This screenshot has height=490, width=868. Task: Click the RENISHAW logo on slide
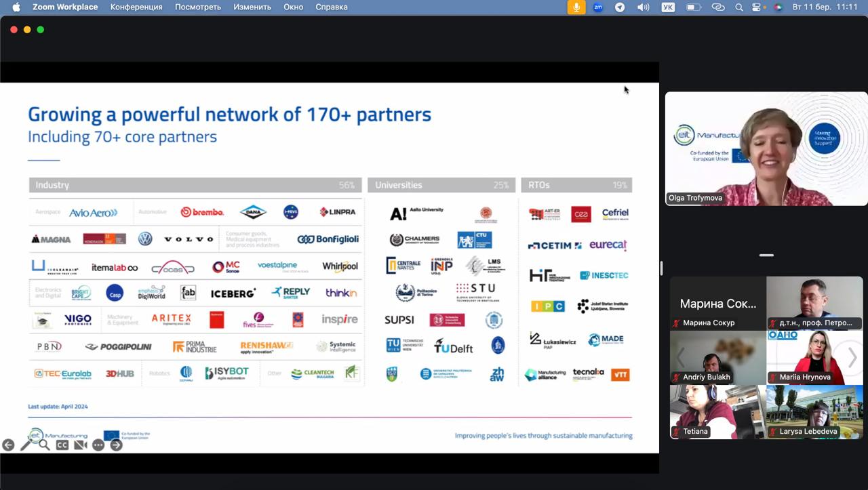click(267, 346)
